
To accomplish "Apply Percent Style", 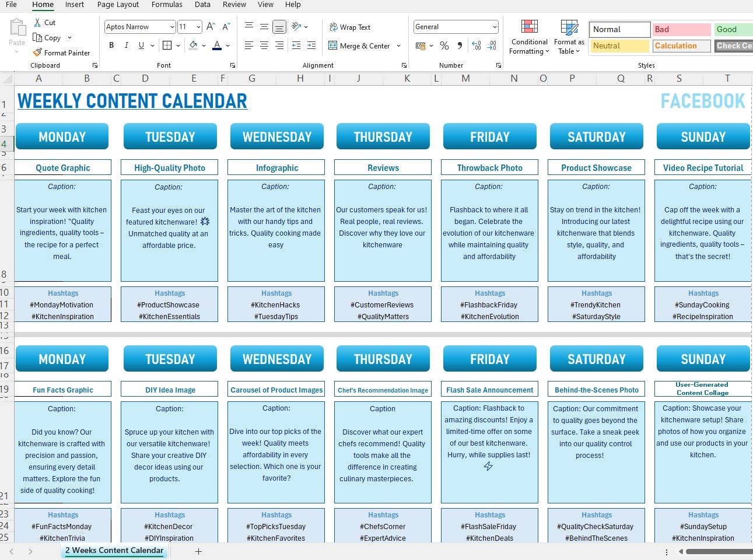I will click(x=444, y=45).
